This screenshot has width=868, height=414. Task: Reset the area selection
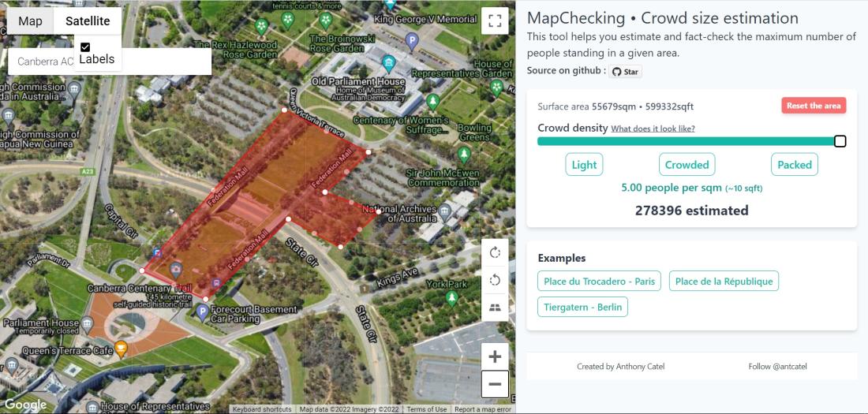(x=814, y=106)
